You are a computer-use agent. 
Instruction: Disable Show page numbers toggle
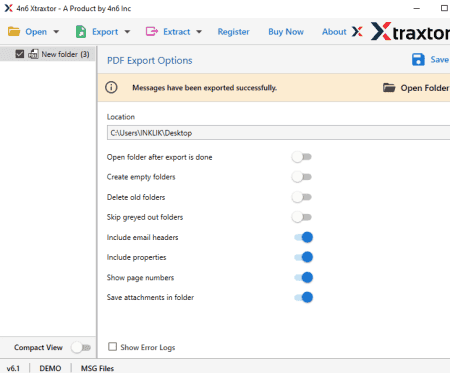304,277
